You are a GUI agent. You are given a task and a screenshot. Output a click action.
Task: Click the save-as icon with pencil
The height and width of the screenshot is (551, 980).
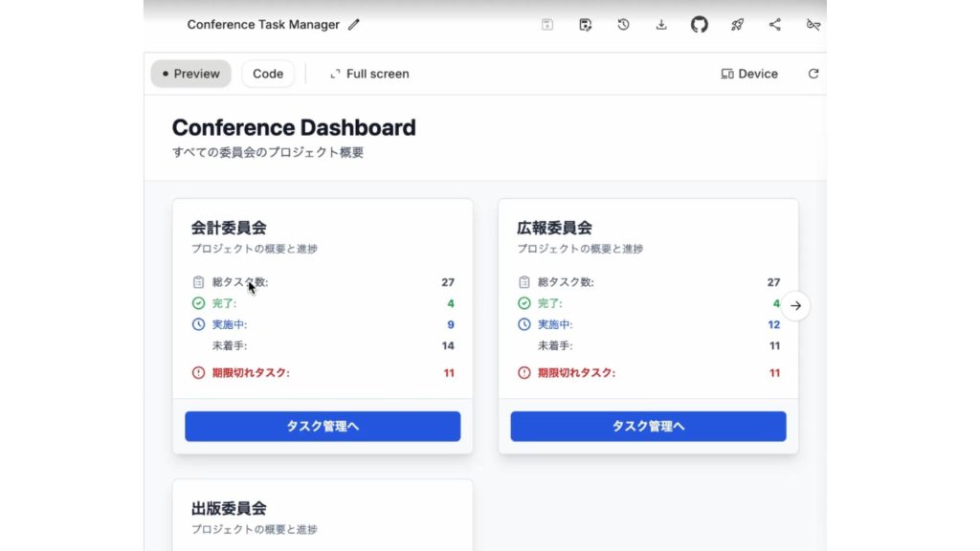pyautogui.click(x=585, y=25)
